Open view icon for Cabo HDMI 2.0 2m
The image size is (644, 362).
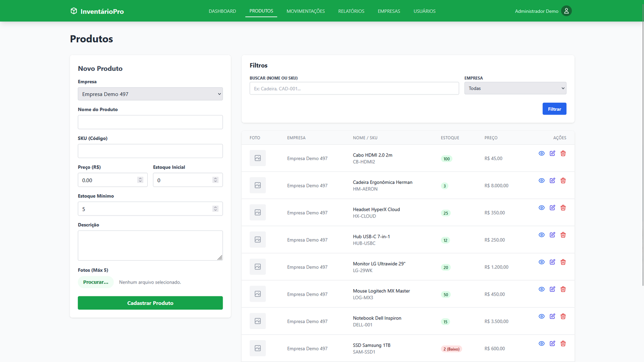coord(541,153)
